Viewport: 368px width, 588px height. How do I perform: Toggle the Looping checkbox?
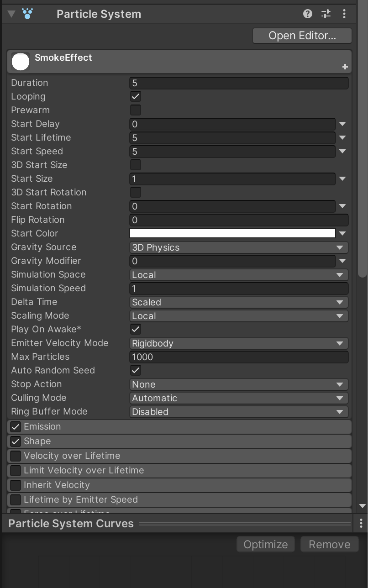136,96
